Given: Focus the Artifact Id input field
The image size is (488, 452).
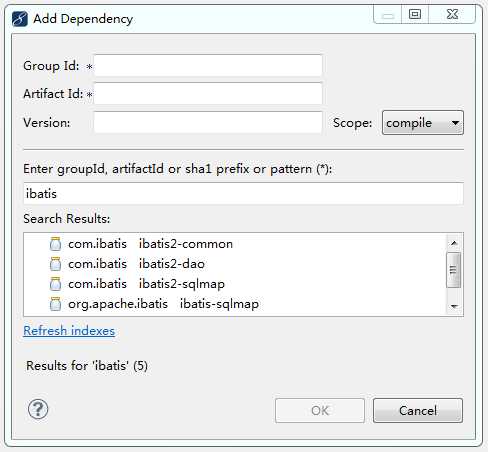Looking at the screenshot, I should pos(208,94).
